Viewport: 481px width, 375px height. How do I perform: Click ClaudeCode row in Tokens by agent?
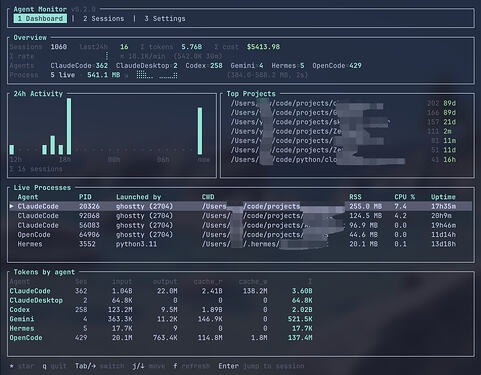tap(161, 291)
